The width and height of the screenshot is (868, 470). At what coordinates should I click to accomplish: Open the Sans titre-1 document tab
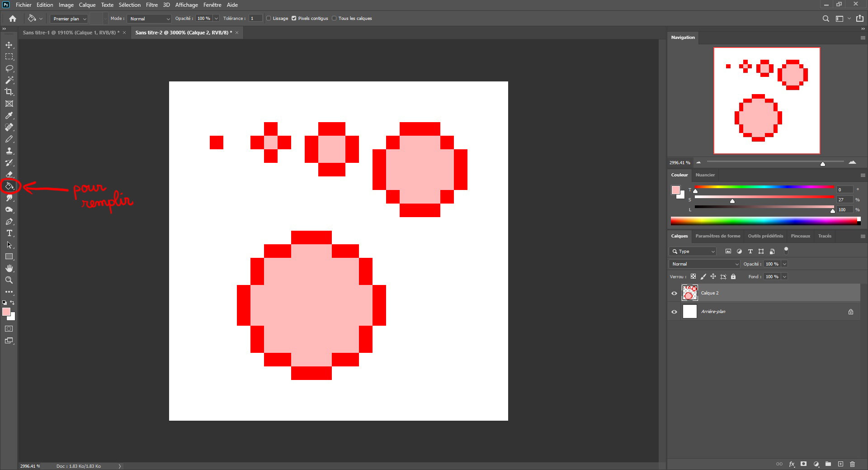pos(71,32)
